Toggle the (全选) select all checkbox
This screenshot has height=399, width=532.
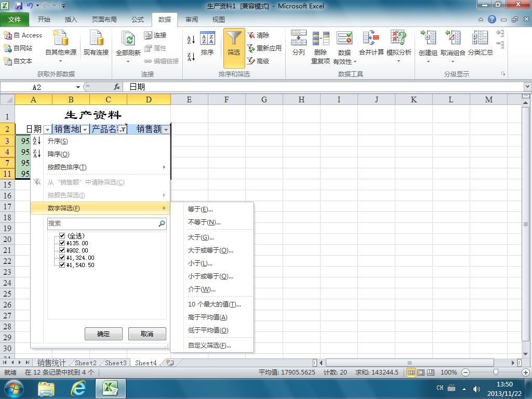click(x=62, y=235)
